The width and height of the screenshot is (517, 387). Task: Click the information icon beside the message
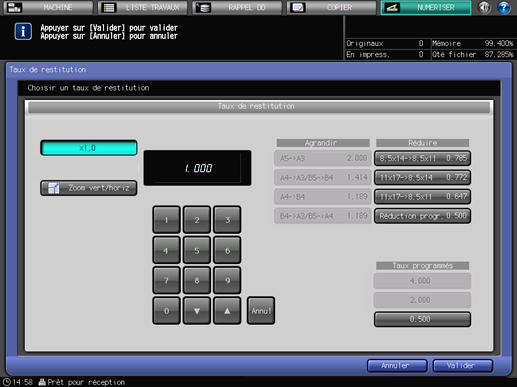[23, 32]
